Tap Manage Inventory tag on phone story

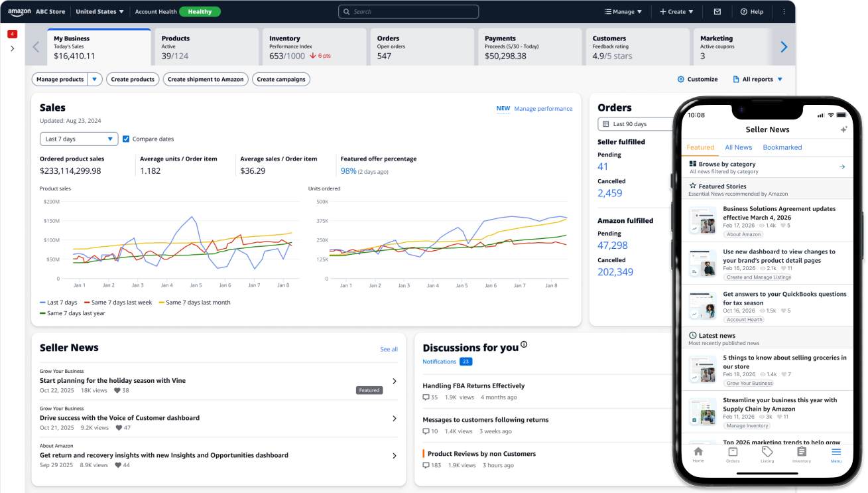coord(747,426)
